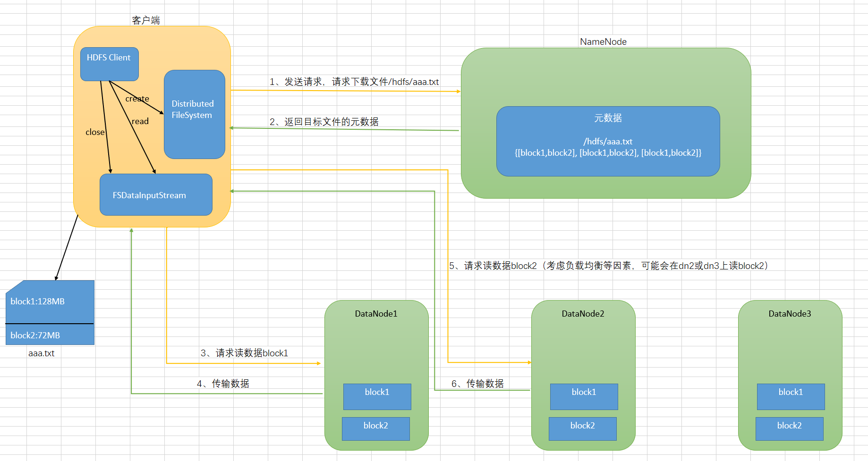Select block2 box inside DataNode1
This screenshot has width=868, height=461.
coord(376,429)
